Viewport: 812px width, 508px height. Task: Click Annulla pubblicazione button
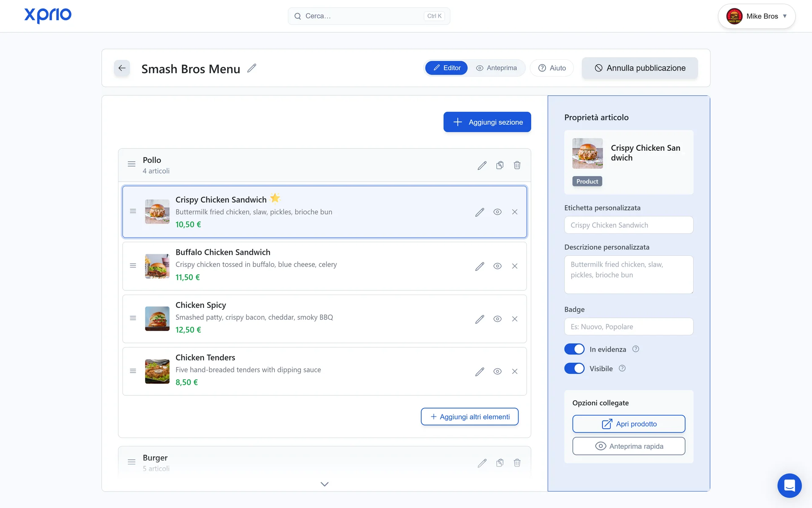click(x=640, y=68)
